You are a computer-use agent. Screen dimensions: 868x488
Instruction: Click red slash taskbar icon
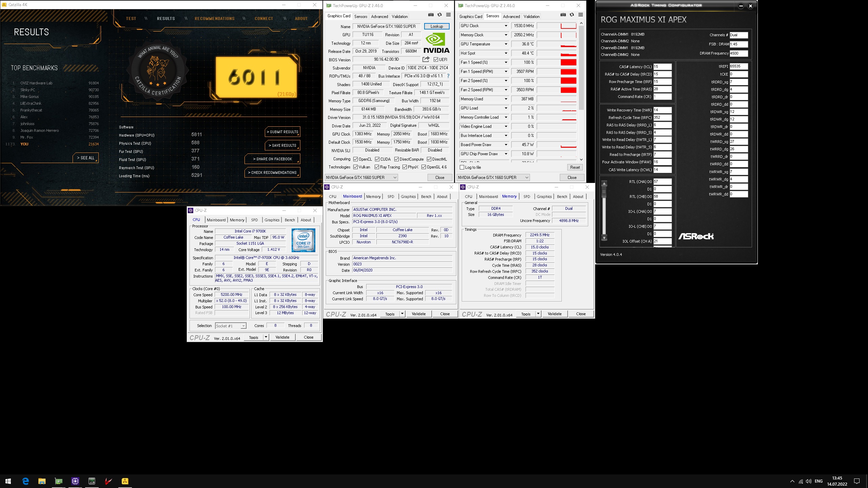pos(108,481)
